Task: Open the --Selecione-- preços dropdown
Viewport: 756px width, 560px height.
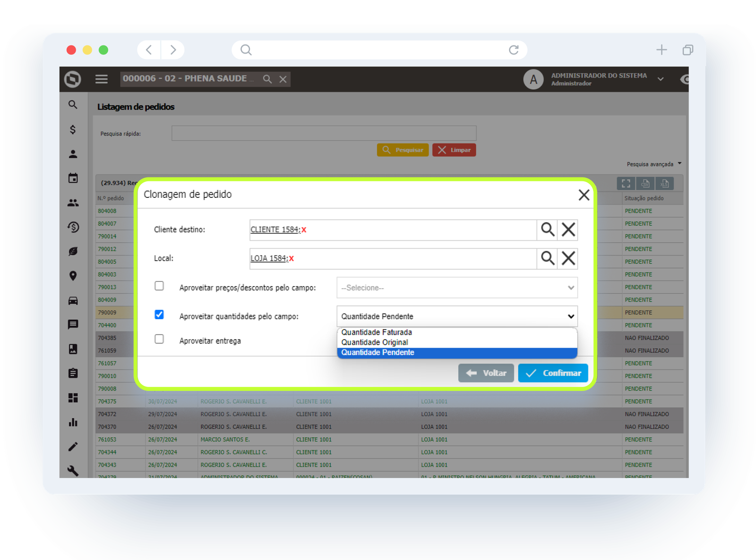Action: tap(457, 288)
